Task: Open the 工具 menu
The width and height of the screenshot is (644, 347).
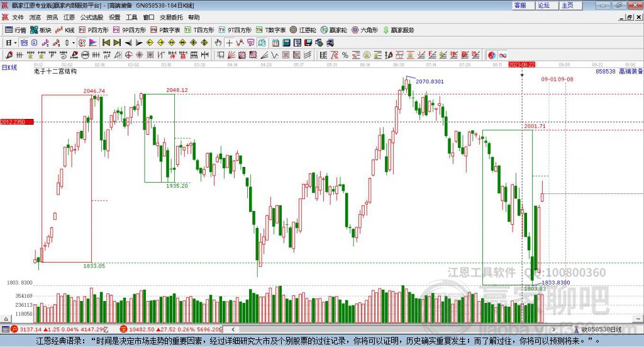Action: (x=131, y=17)
